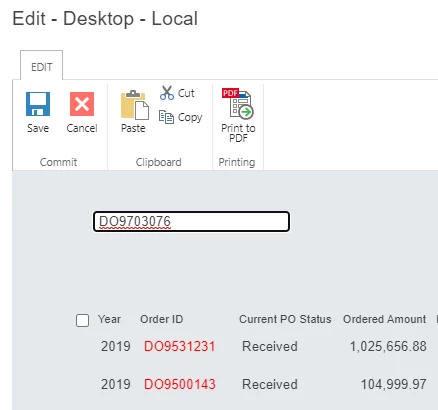Click the Paste clipboard icon
The width and height of the screenshot is (438, 410).
pyautogui.click(x=134, y=105)
